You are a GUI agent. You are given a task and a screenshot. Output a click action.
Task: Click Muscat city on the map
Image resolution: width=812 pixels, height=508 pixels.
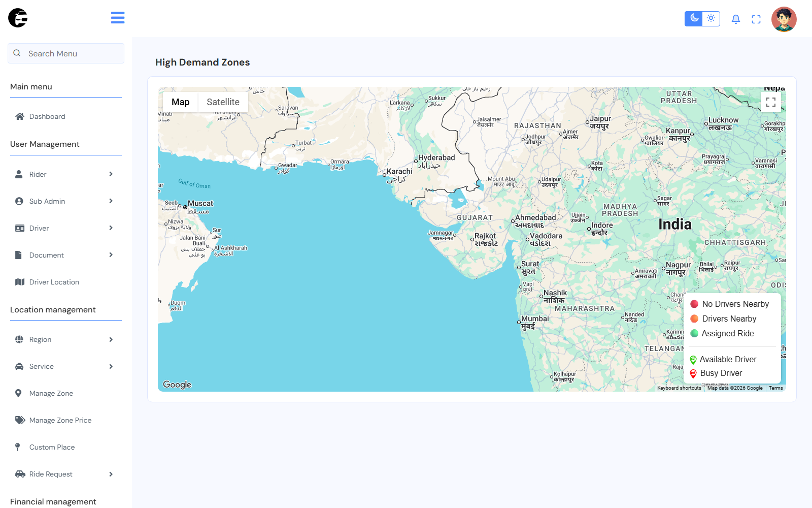click(198, 207)
